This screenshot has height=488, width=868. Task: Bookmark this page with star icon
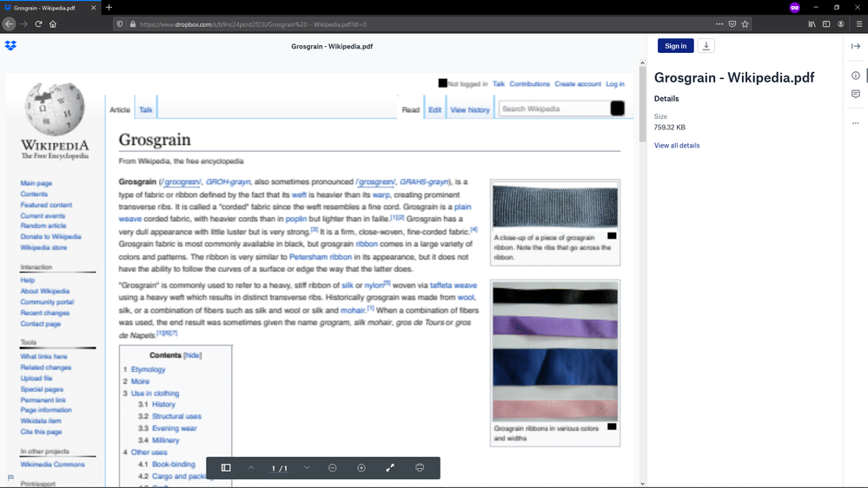pyautogui.click(x=745, y=24)
